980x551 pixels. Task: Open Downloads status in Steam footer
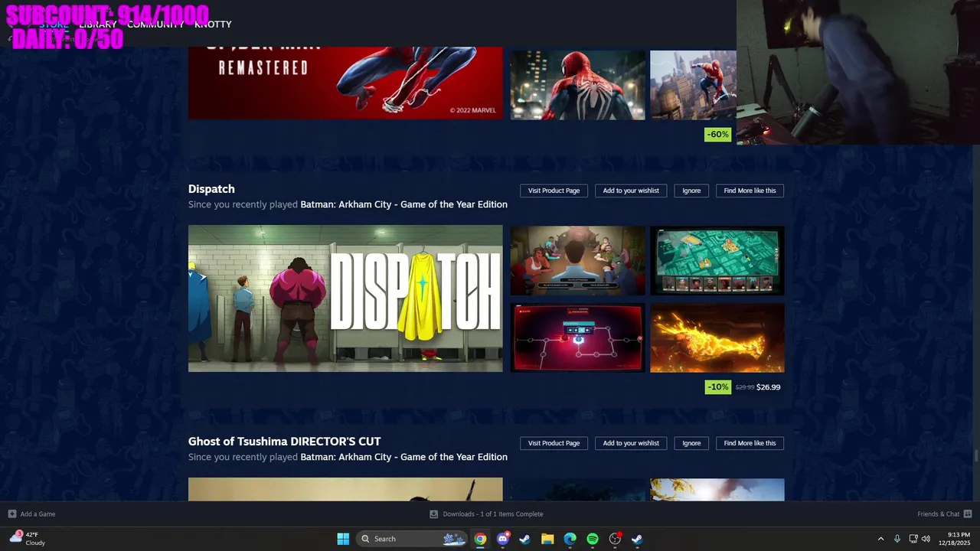tap(487, 514)
